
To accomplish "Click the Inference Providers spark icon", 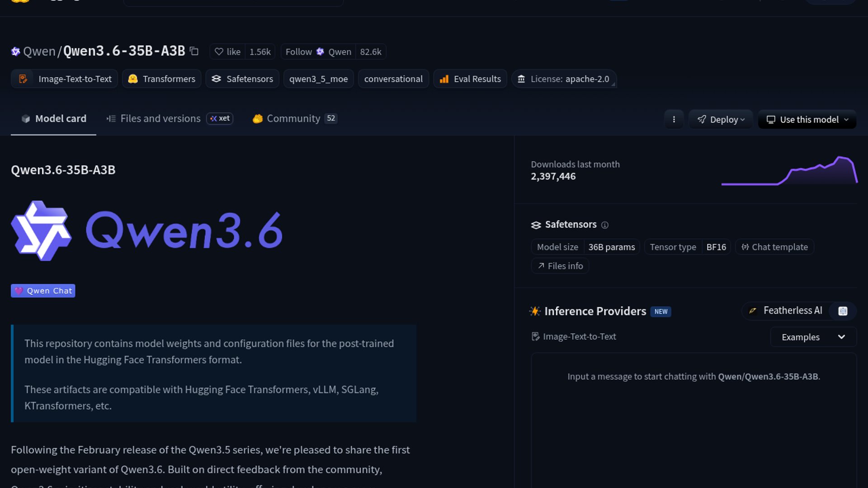I will [x=535, y=311].
